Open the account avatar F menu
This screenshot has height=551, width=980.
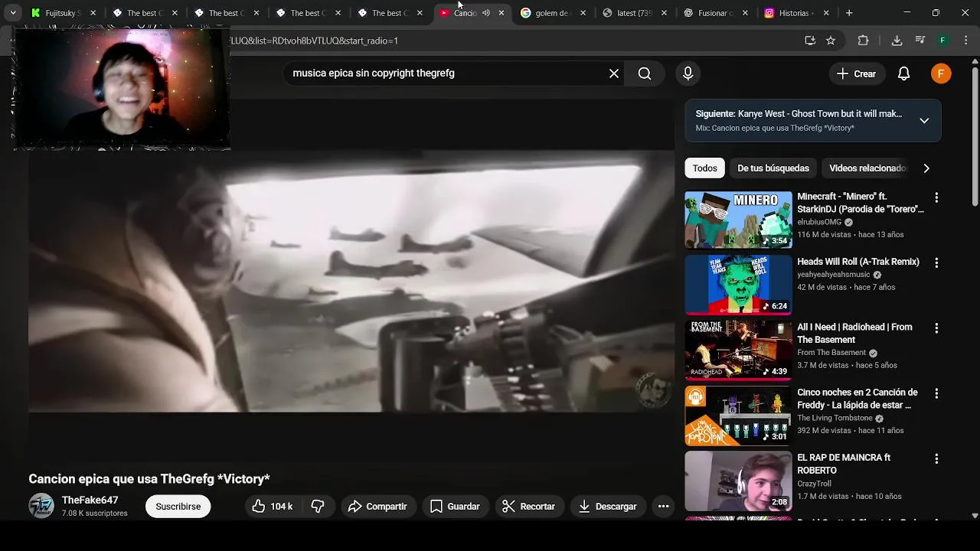(941, 73)
